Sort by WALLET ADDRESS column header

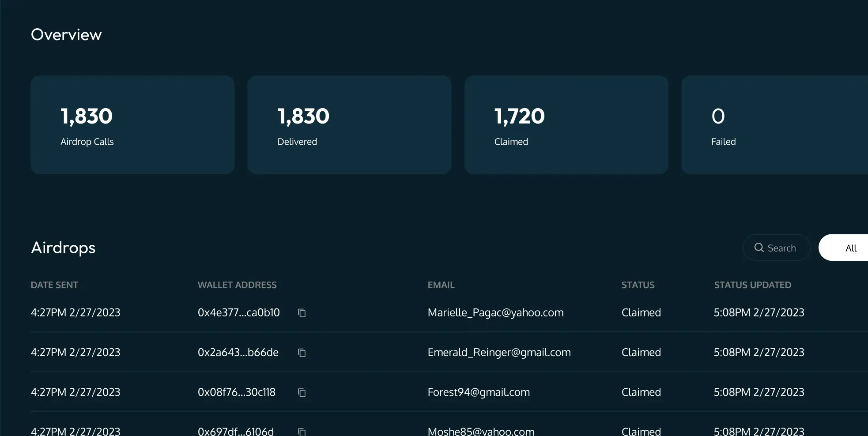point(237,285)
